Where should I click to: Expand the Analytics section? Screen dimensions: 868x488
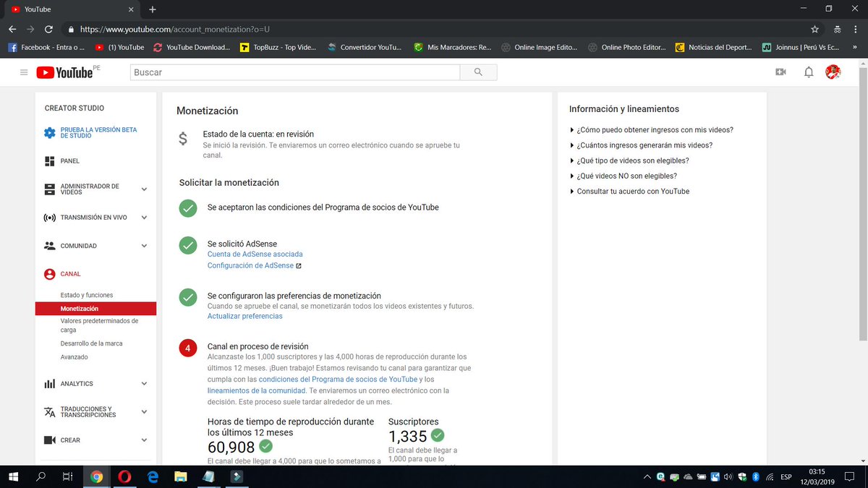(x=144, y=384)
